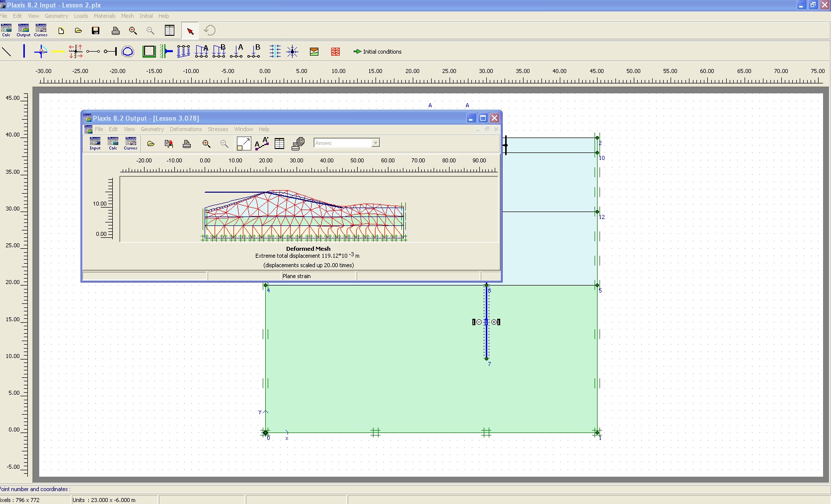Screen dimensions: 831x504
Task: Open the Deformations menu in Output
Action: tap(186, 129)
